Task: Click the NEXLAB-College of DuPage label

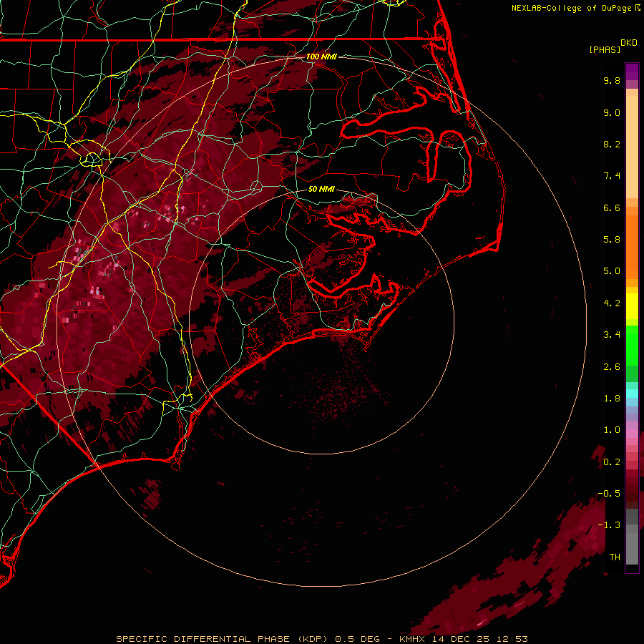Action: click(572, 8)
